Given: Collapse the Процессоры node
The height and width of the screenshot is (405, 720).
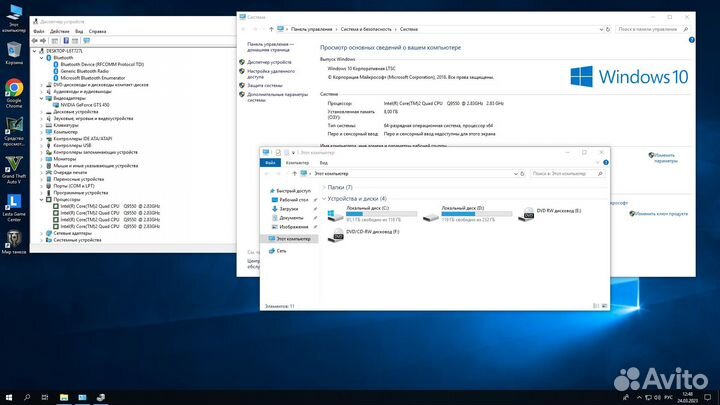Looking at the screenshot, I should [41, 200].
